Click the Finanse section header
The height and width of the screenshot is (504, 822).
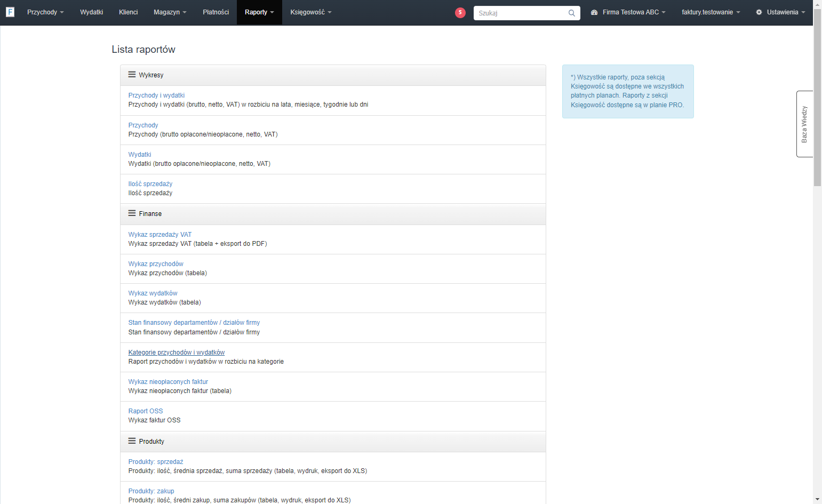coord(333,214)
